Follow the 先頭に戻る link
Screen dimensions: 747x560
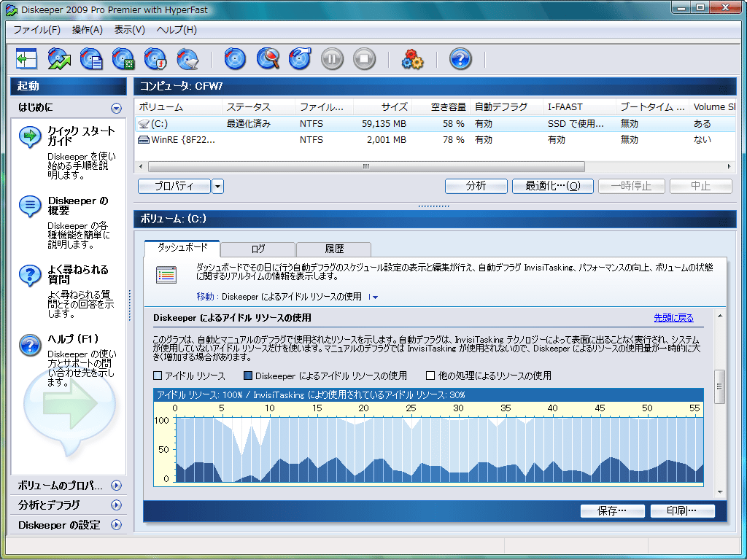tap(673, 318)
